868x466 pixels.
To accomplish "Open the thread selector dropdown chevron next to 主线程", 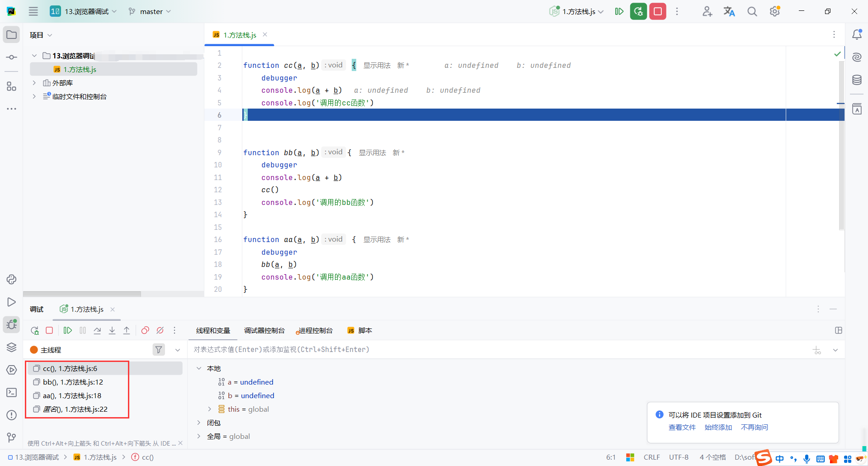I will 178,350.
